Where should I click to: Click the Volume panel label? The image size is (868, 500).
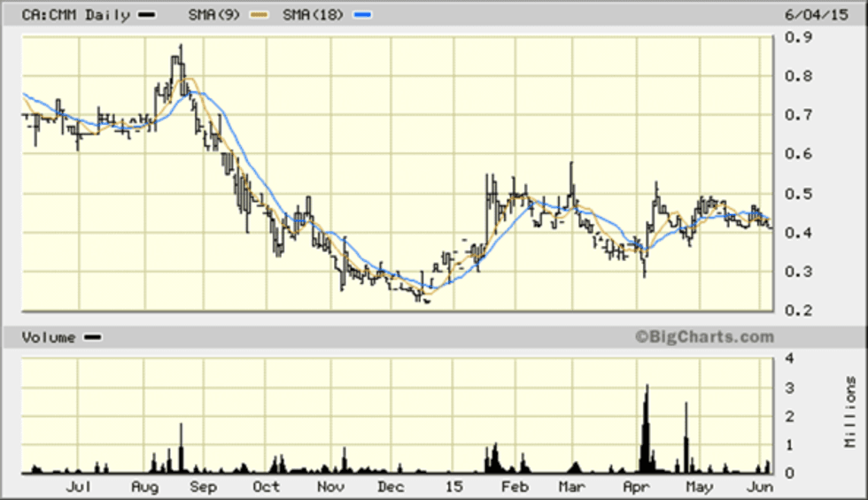(x=50, y=337)
